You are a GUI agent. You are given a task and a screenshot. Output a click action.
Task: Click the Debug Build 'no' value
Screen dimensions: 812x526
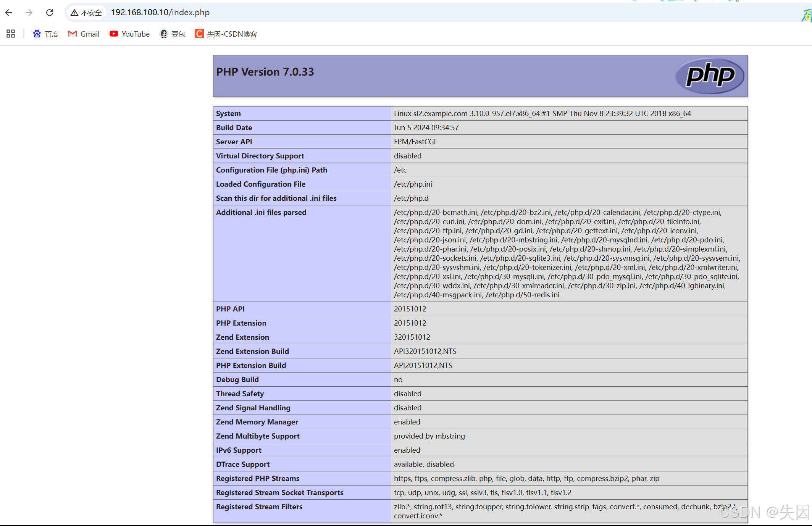[x=398, y=379]
